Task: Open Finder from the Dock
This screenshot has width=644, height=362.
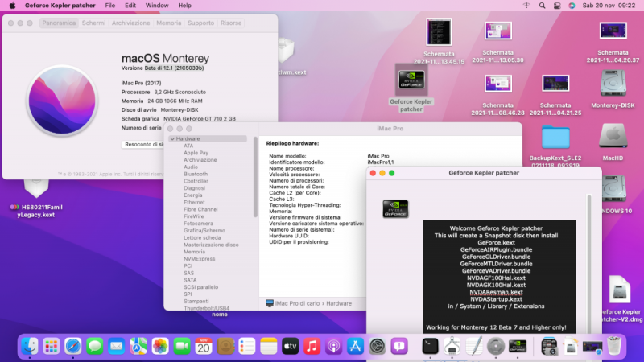Action: pyautogui.click(x=30, y=346)
